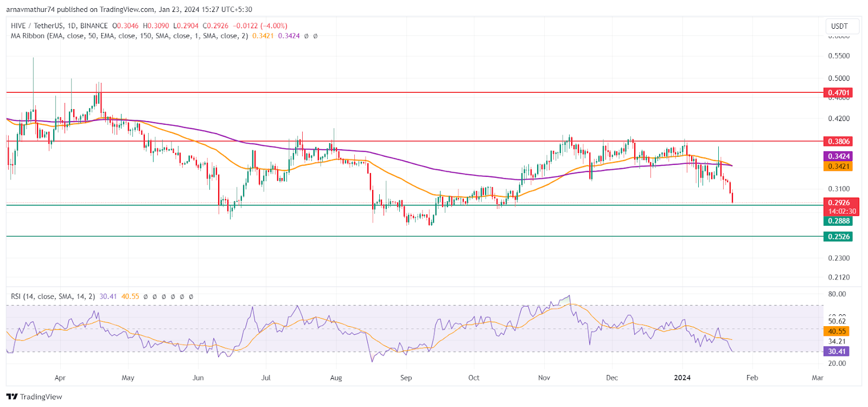Screen dimensions: 868x407
Task: Click the MA Ribbon indicator legend
Action: [130, 36]
